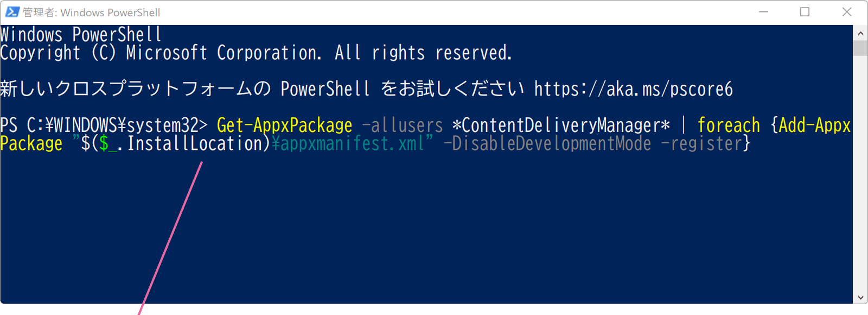Maximize the PowerShell window
Image resolution: width=868 pixels, height=315 pixels.
[805, 12]
